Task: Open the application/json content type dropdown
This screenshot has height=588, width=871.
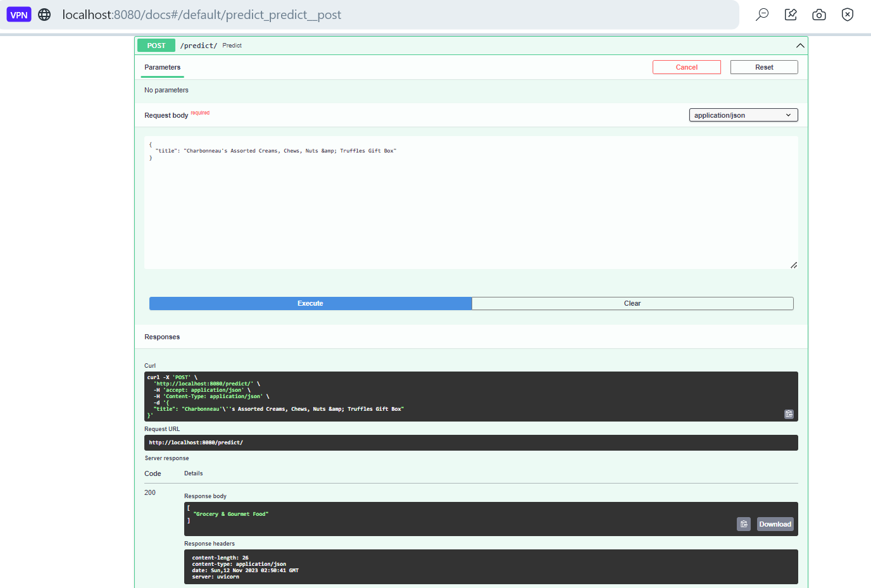Action: pyautogui.click(x=743, y=115)
